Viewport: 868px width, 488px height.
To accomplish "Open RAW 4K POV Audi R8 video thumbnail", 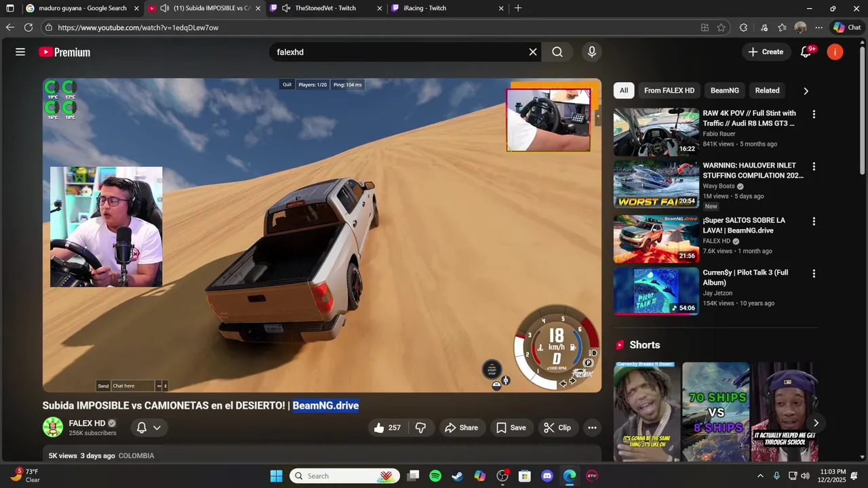I will [656, 132].
